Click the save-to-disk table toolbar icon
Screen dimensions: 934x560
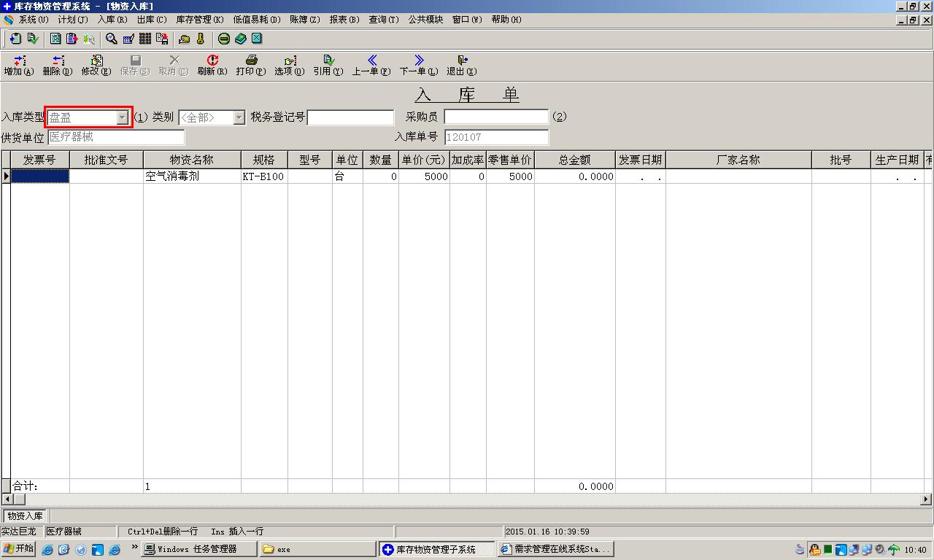point(161,39)
